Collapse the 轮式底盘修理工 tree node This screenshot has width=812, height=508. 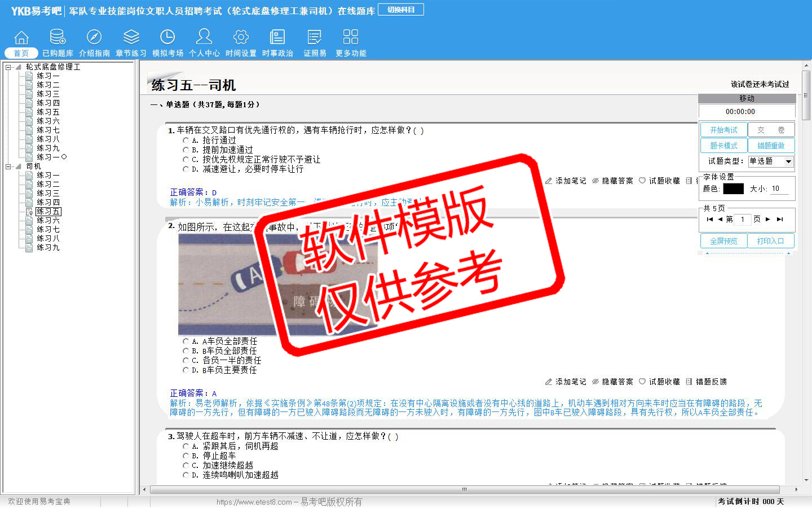(8, 67)
